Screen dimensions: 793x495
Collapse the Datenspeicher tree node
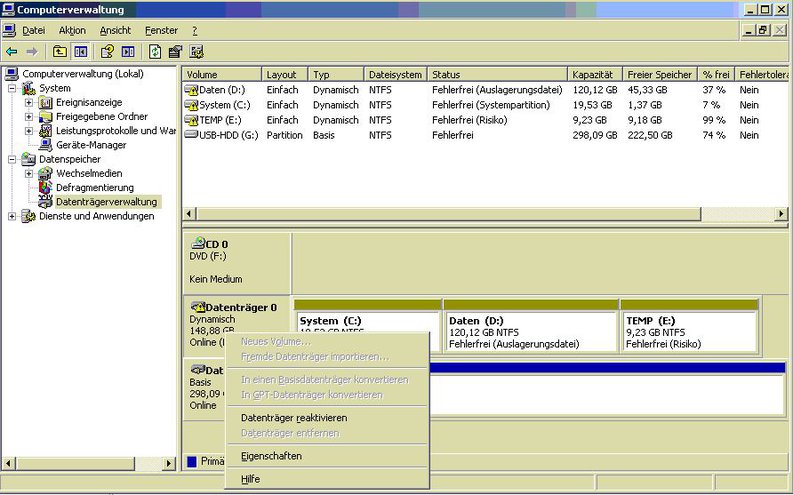12,159
